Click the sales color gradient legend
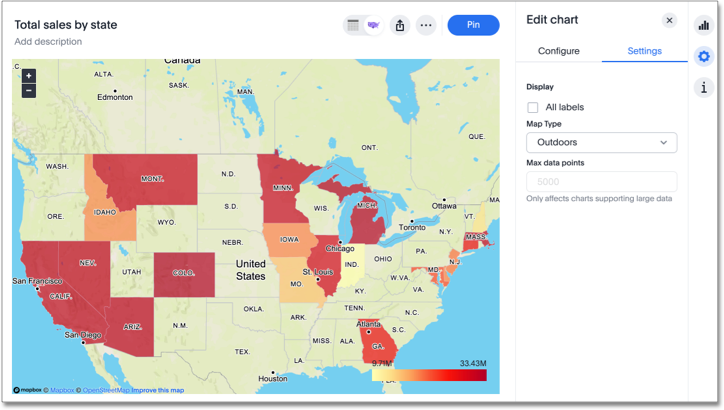Screen dimensions: 724x410 [429, 376]
